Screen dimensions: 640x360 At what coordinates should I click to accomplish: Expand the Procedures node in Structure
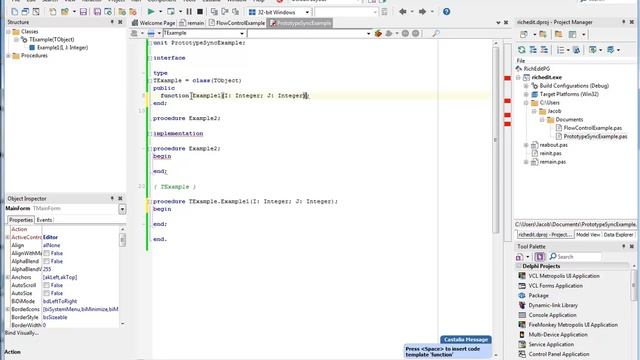(8, 56)
